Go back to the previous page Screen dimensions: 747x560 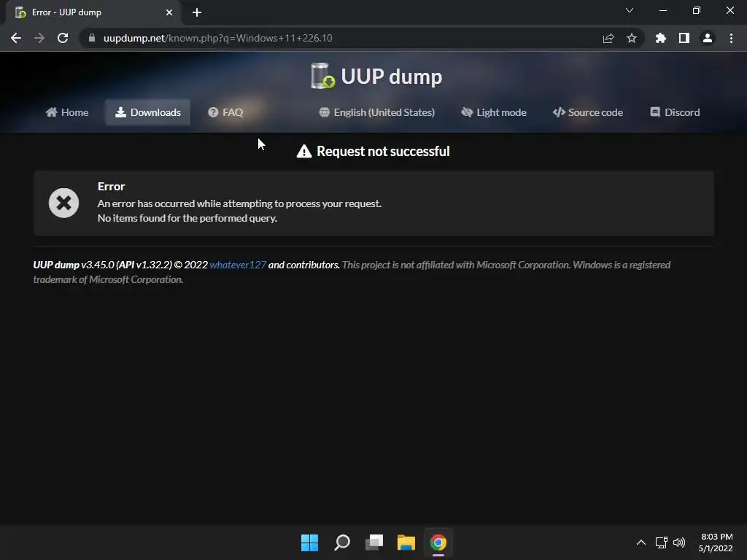pyautogui.click(x=16, y=38)
